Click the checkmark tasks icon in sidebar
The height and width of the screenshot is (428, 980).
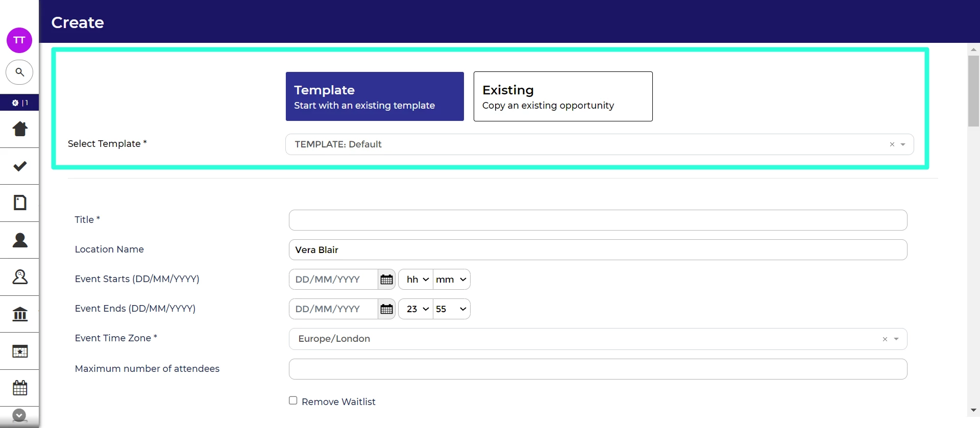20,166
